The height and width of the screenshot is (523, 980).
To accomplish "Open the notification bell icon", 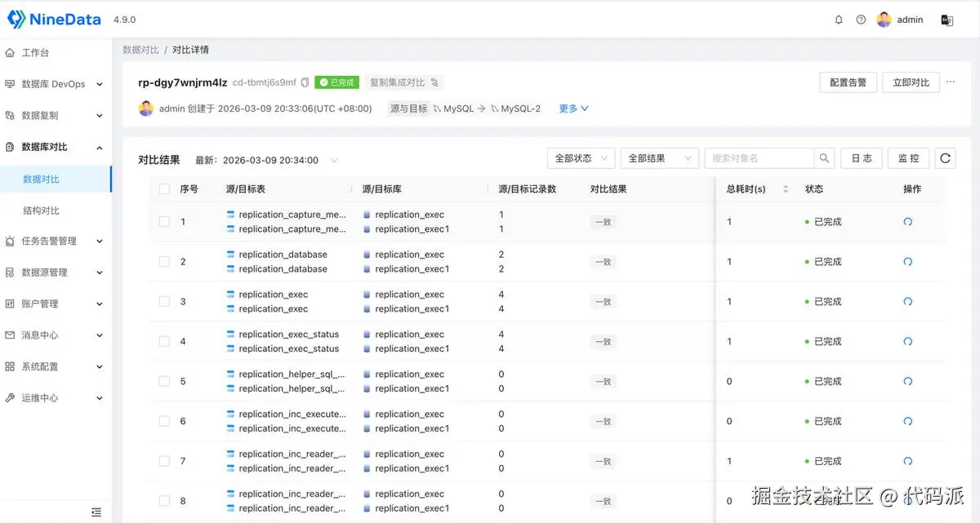I will (x=839, y=20).
